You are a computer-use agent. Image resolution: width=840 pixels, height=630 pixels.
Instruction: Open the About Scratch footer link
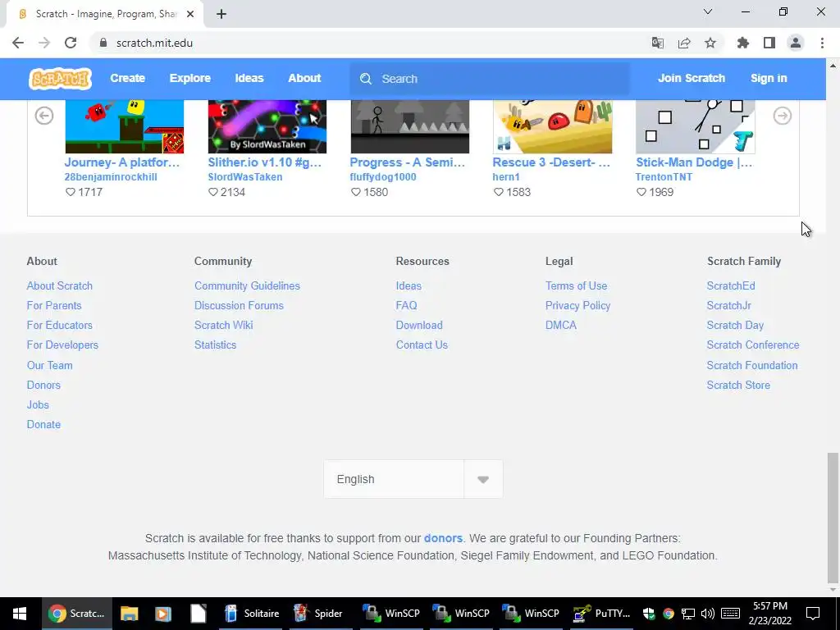[x=59, y=286]
